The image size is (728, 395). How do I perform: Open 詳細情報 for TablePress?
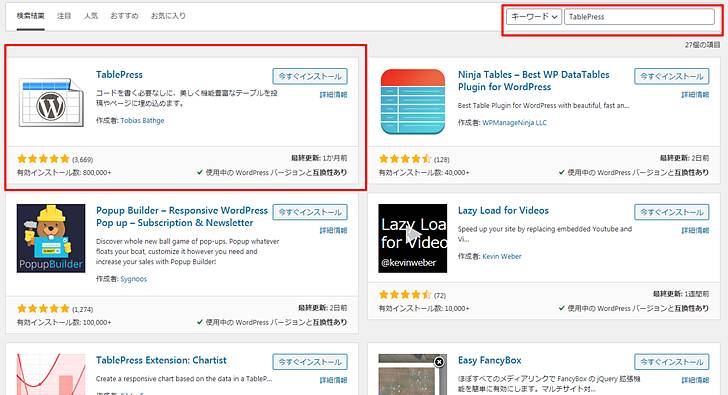click(x=333, y=95)
